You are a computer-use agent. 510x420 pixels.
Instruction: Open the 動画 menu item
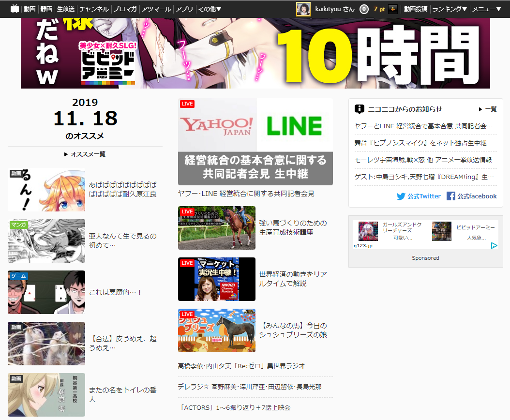pyautogui.click(x=30, y=9)
